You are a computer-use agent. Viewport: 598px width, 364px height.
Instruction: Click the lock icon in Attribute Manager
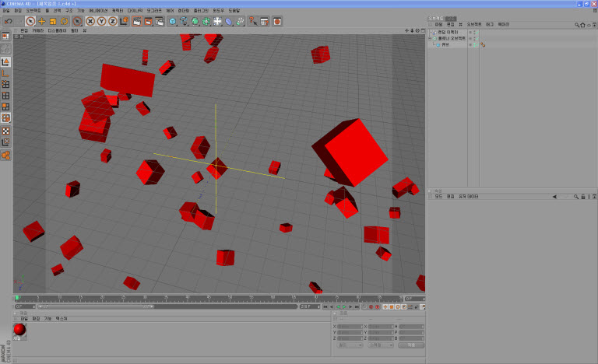click(x=582, y=197)
